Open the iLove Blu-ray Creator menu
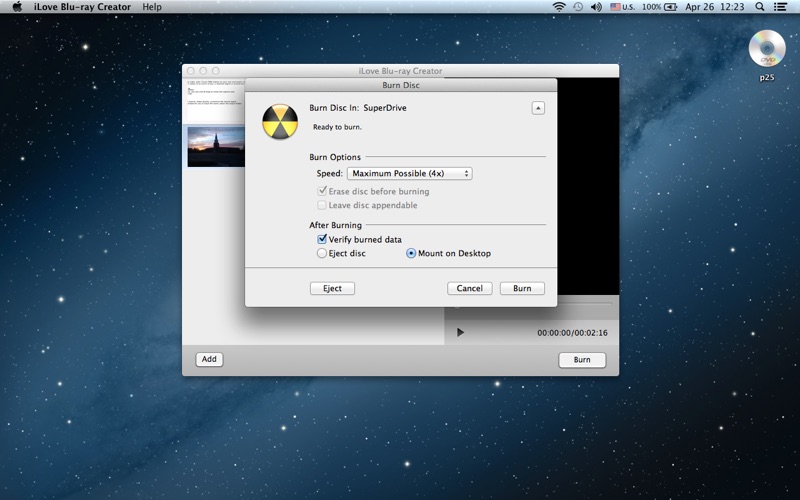800x500 pixels. 82,7
